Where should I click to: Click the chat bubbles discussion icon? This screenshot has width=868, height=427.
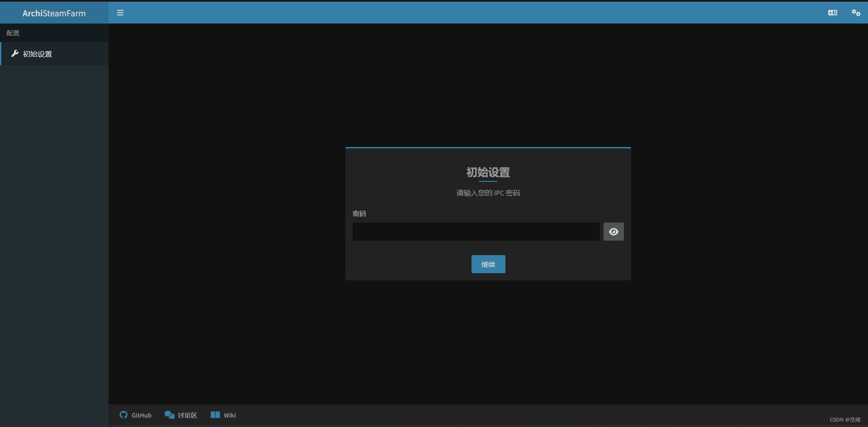(x=170, y=415)
